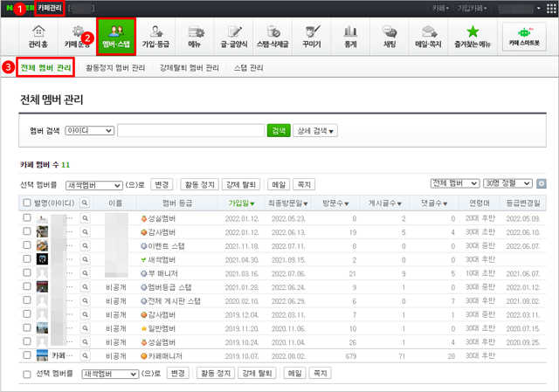Image resolution: width=559 pixels, height=392 pixels.
Task: Check the 새싹멤버 row checkbox
Action: [27, 258]
